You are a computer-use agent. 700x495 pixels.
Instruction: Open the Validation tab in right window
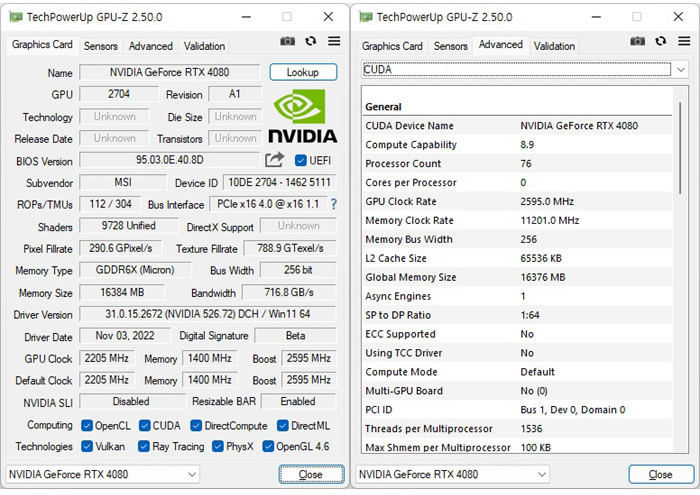click(x=554, y=46)
